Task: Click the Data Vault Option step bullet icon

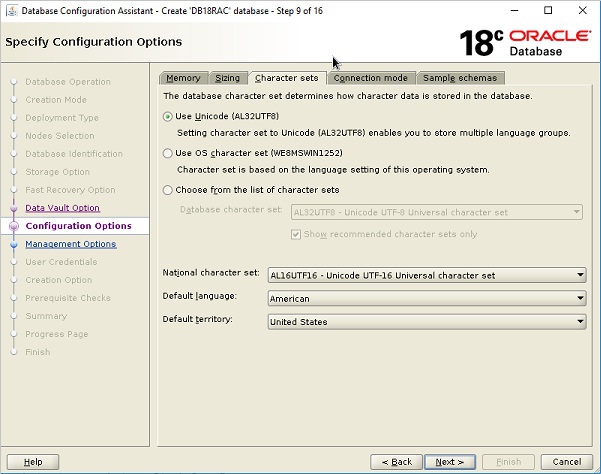Action: [14, 208]
